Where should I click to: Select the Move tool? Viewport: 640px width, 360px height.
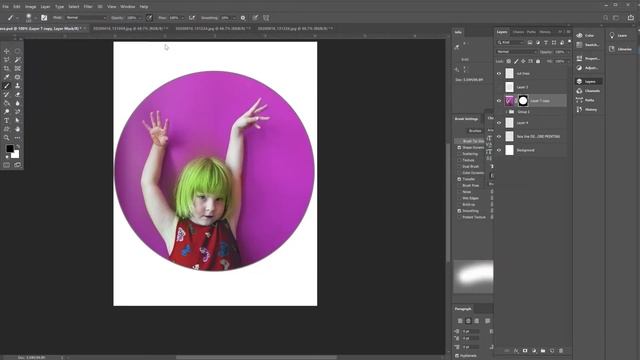7,51
